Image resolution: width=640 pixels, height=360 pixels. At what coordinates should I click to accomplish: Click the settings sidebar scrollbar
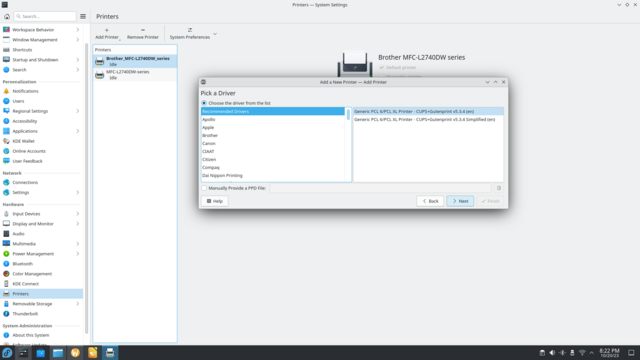pos(87,188)
